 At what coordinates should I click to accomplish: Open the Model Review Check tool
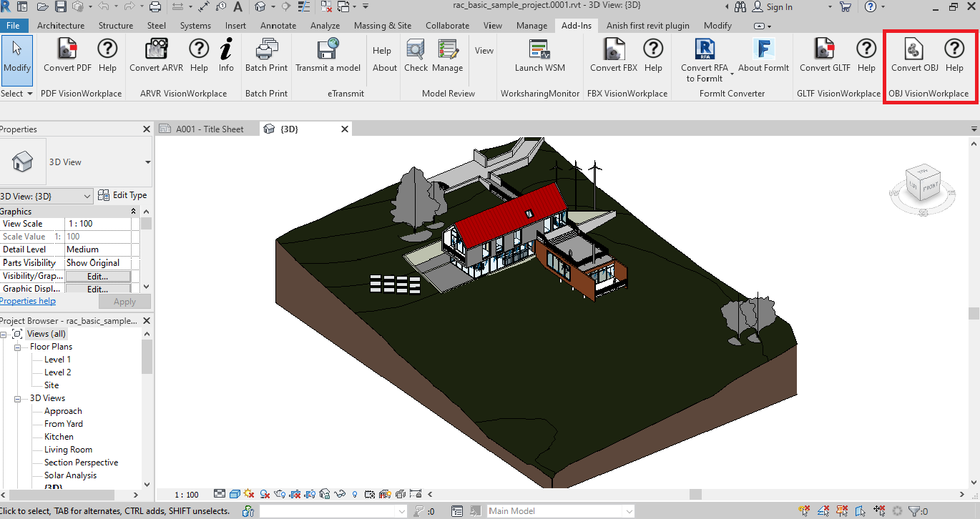[416, 50]
